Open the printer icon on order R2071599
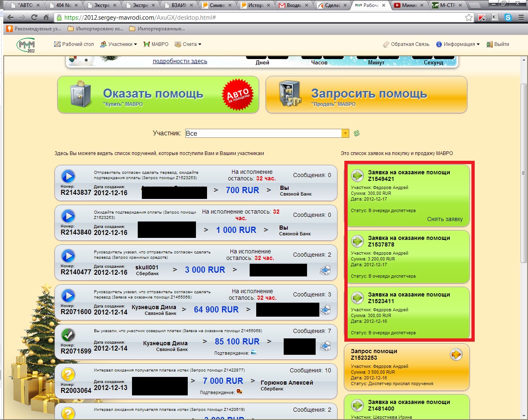This screenshot has height=420, width=528. point(325,347)
